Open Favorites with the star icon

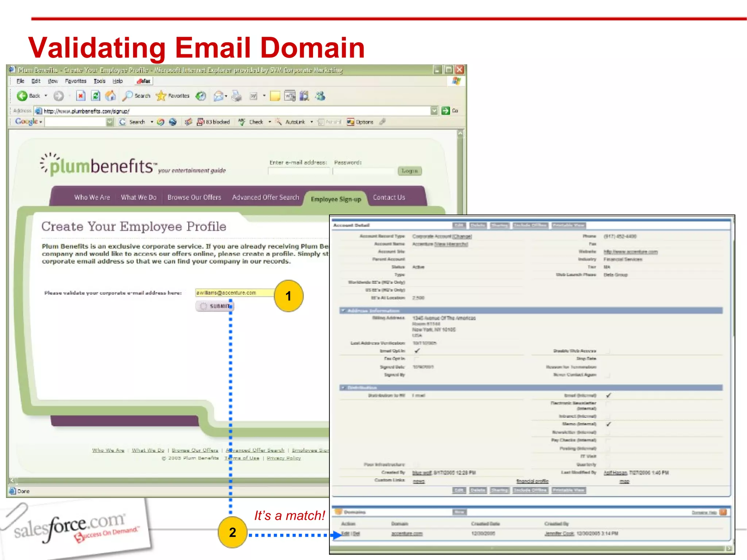point(161,96)
